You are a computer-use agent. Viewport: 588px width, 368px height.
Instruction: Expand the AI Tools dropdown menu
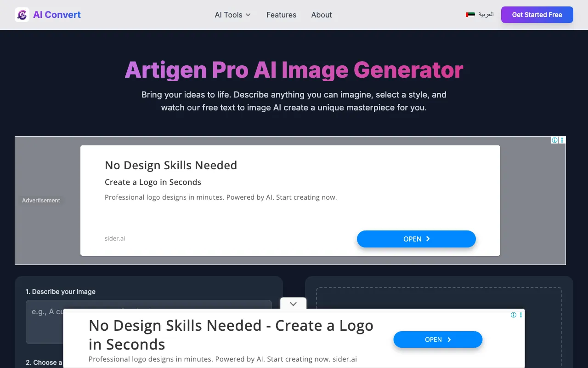233,15
